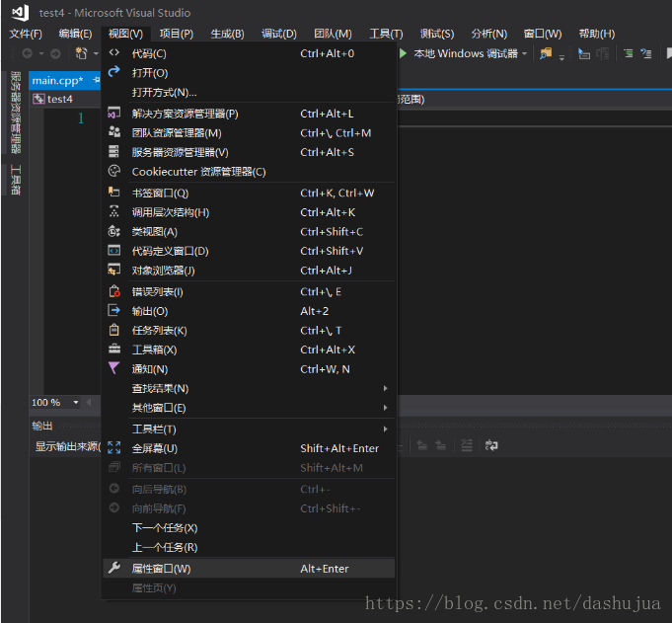The image size is (672, 623).
Task: Open the Test (测试) menu
Action: (x=437, y=34)
